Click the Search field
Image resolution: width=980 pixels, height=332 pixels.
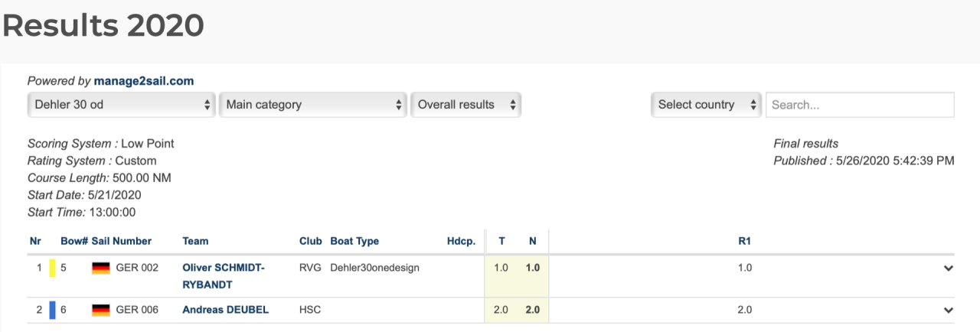[860, 105]
